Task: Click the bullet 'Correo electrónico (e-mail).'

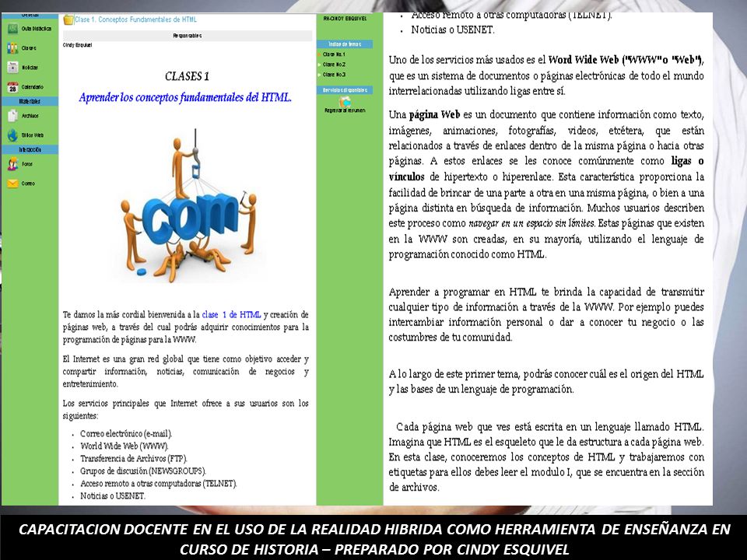Action: click(126, 434)
